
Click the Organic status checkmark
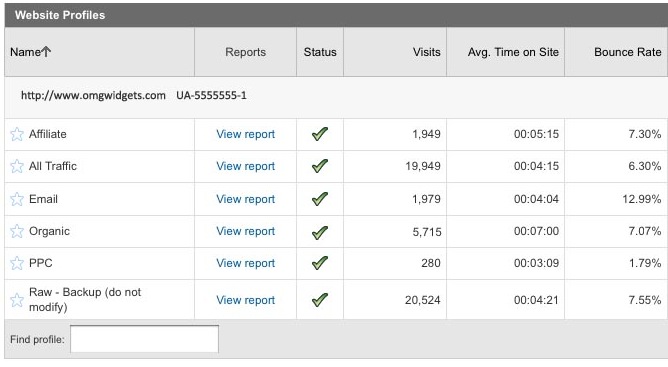[320, 232]
